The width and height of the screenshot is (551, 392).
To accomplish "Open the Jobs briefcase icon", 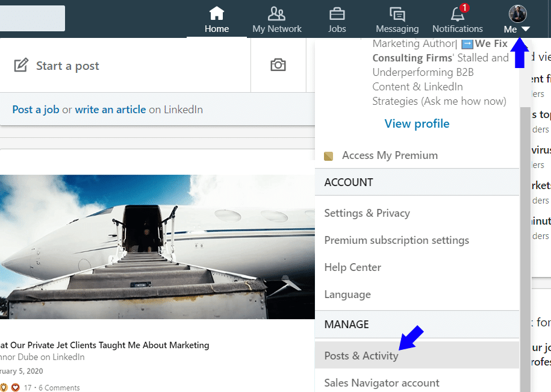I will pyautogui.click(x=337, y=14).
